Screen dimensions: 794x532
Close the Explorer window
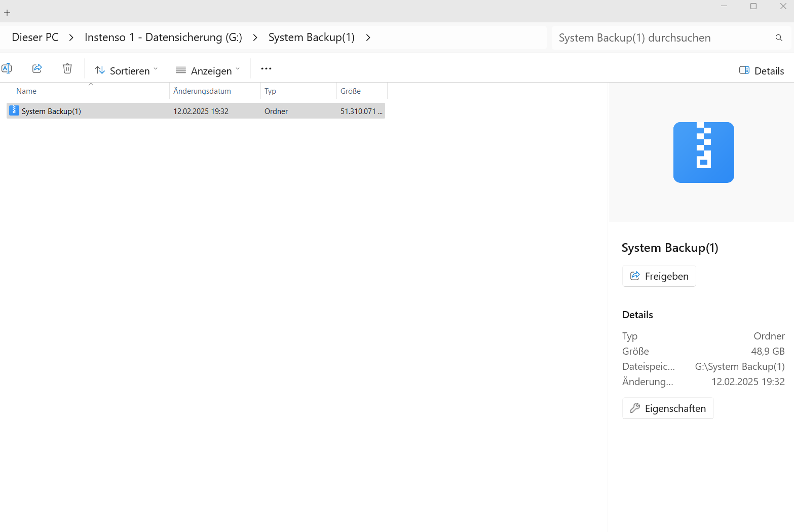point(783,6)
